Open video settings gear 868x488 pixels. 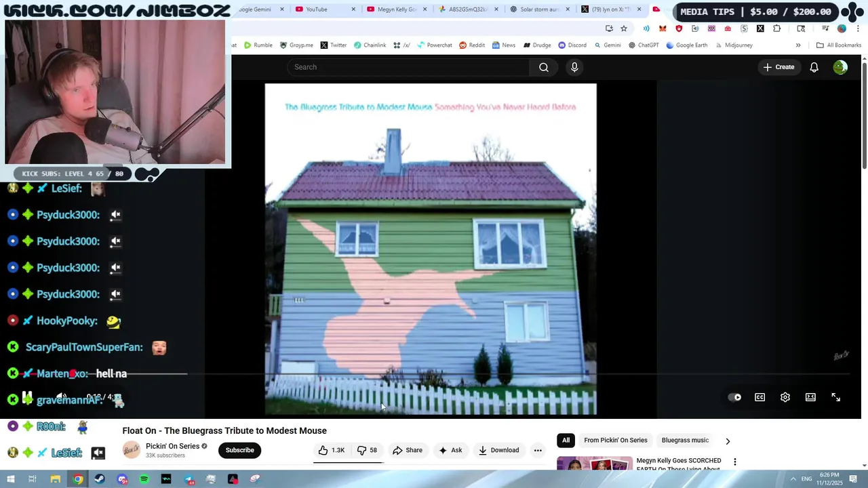point(785,397)
